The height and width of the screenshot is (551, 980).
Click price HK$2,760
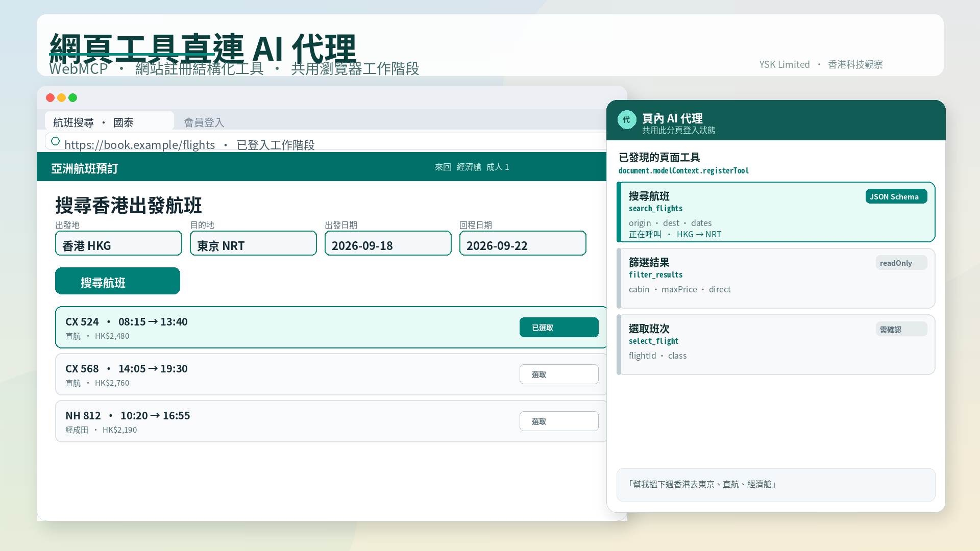[x=112, y=383]
